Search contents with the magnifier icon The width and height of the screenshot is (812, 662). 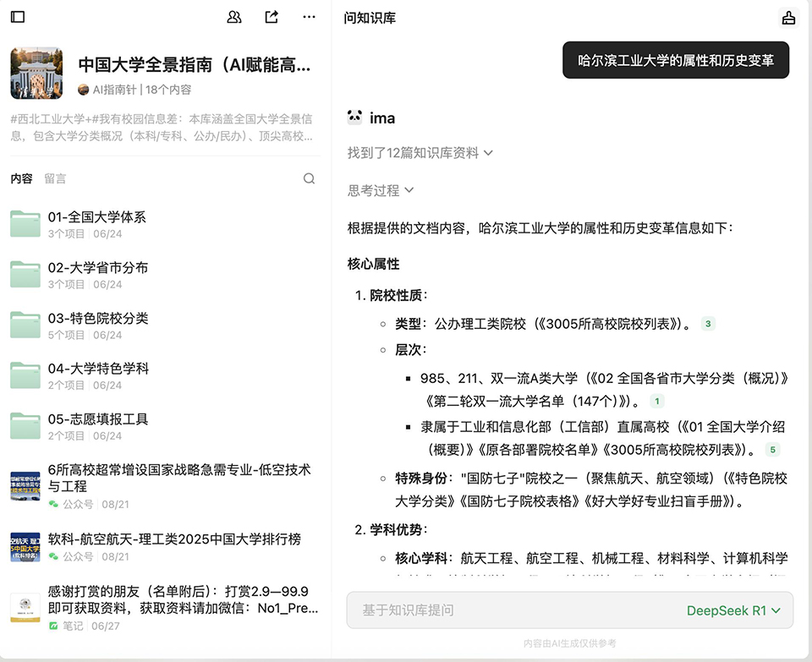tap(309, 178)
